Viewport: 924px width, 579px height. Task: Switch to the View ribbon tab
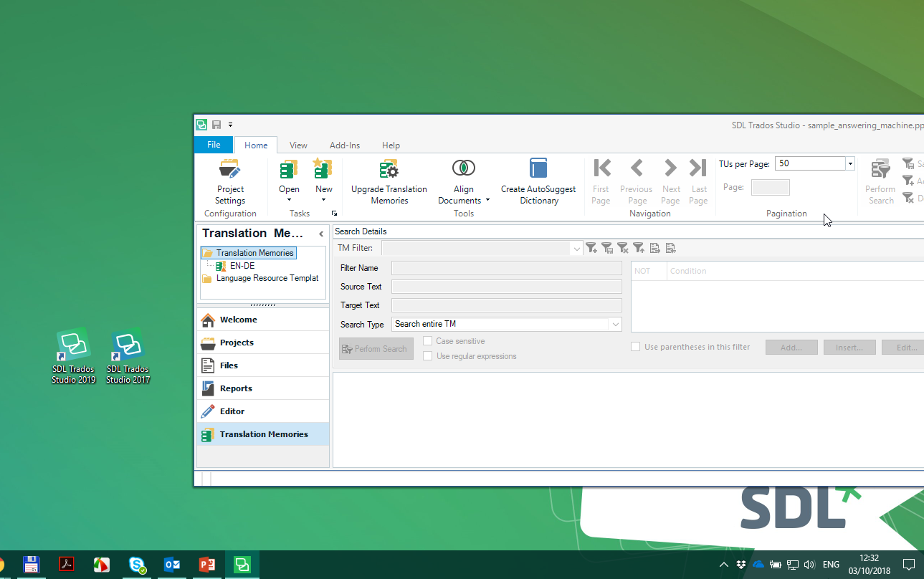coord(298,145)
